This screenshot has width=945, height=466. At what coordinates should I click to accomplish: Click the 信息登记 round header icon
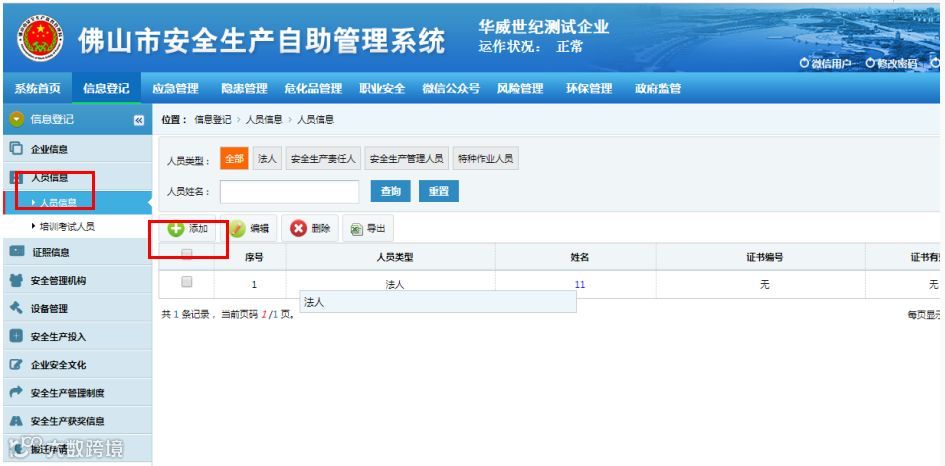coord(17,119)
